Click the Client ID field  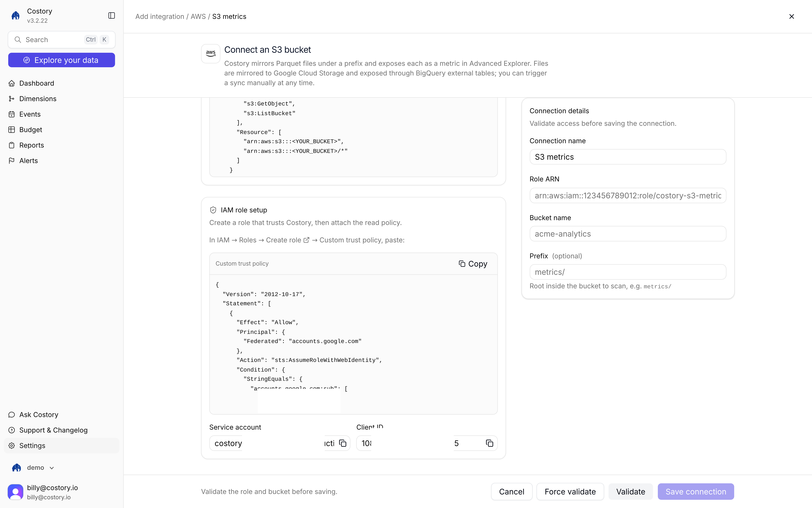coord(427,443)
